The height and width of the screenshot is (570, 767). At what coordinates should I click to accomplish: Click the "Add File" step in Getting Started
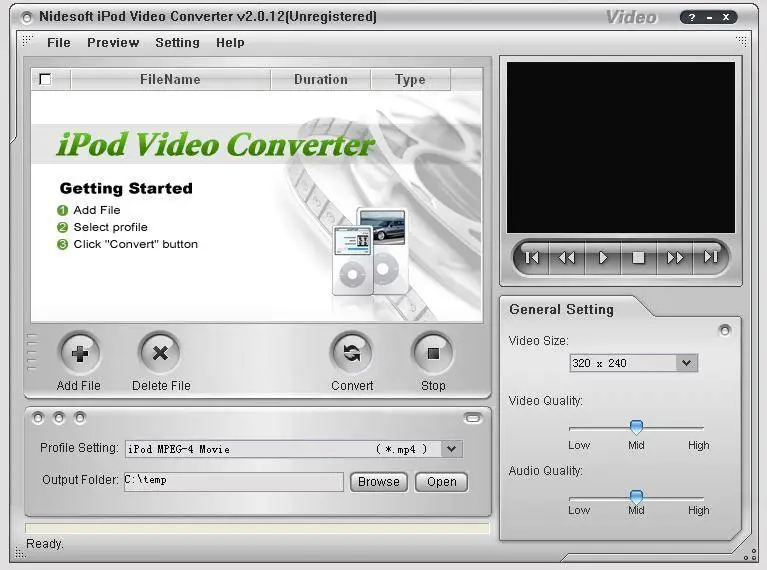point(97,210)
